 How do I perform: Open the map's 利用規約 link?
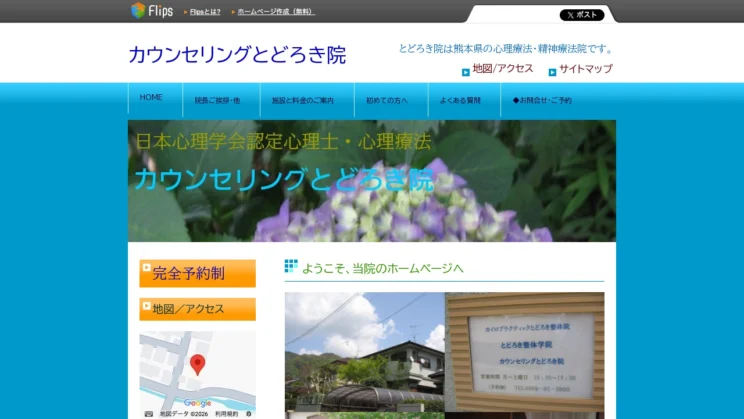(227, 414)
